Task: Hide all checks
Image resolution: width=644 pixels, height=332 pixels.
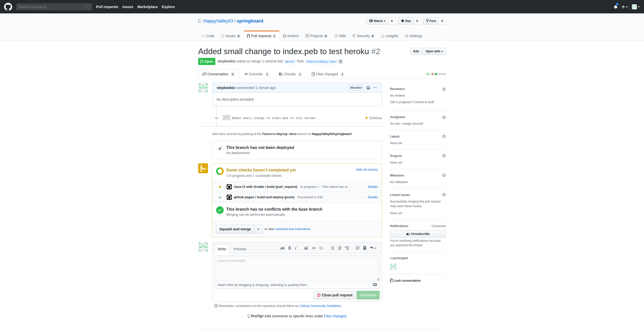Action: pyautogui.click(x=367, y=170)
